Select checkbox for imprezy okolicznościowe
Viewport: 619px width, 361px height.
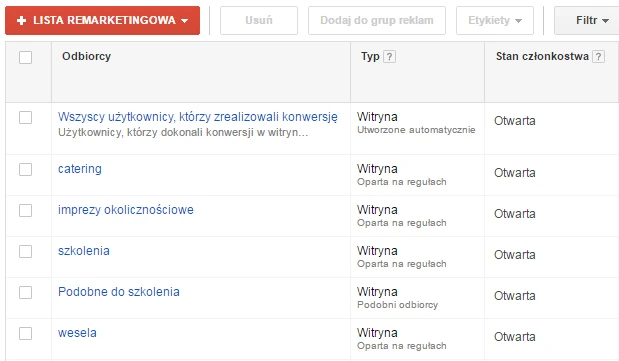[25, 211]
